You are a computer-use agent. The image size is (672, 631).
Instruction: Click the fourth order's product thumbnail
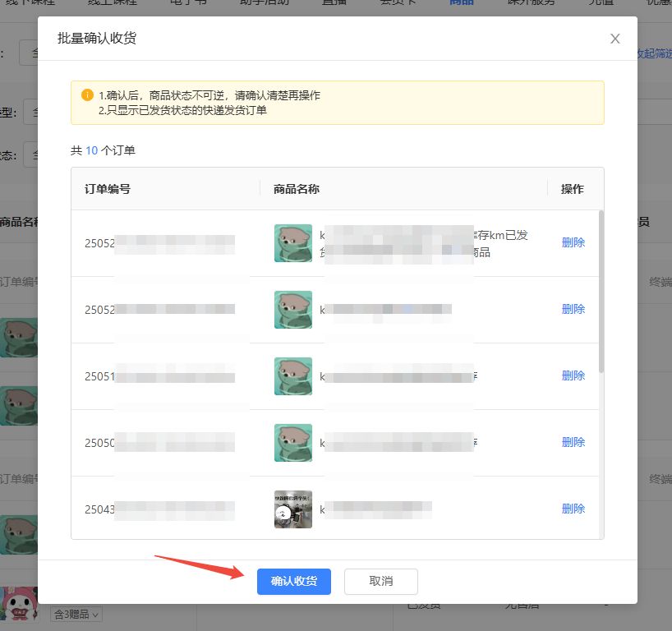click(x=292, y=443)
